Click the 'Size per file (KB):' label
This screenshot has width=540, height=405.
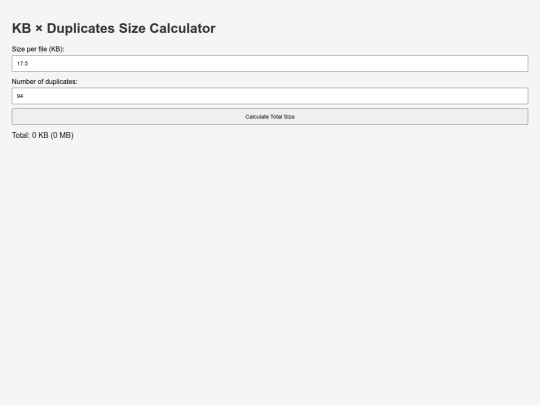(x=38, y=49)
